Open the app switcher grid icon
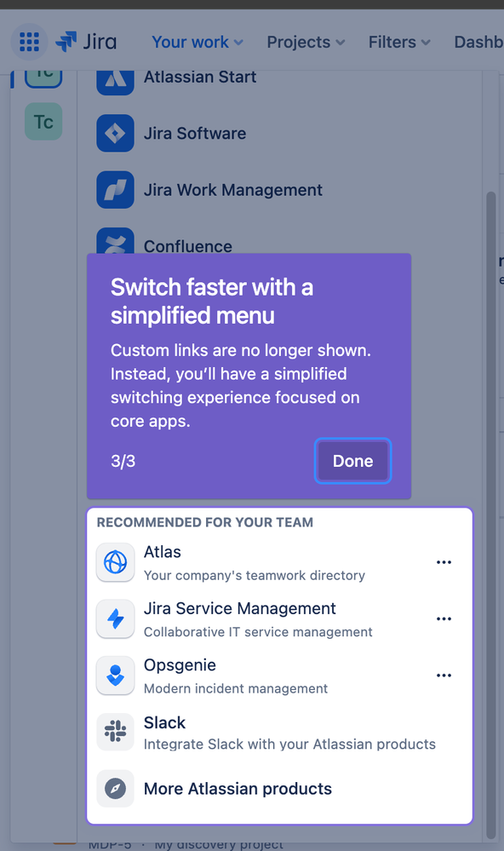The height and width of the screenshot is (851, 504). 29,42
